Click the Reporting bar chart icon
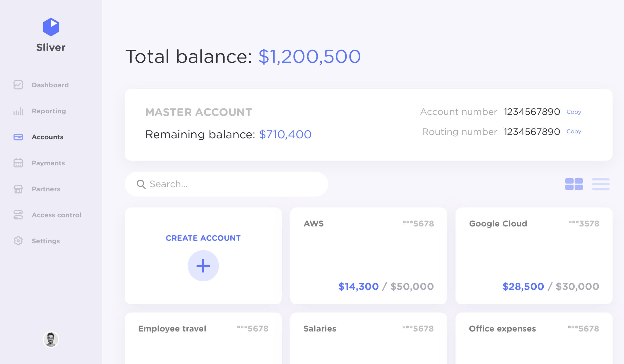The image size is (624, 364). coord(18,111)
